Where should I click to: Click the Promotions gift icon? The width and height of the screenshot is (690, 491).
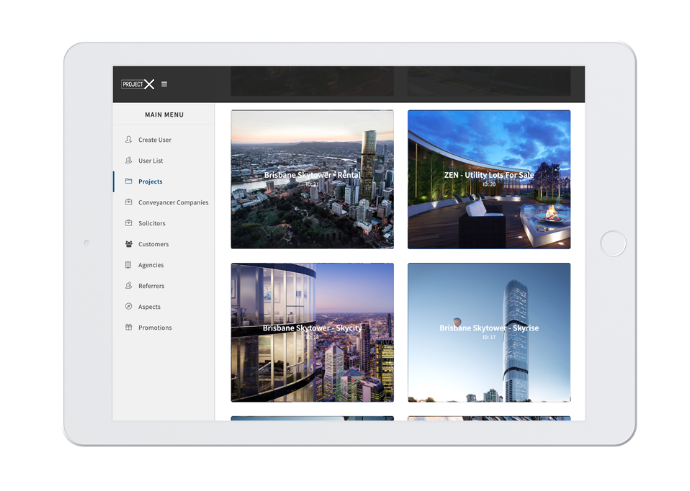coord(128,328)
